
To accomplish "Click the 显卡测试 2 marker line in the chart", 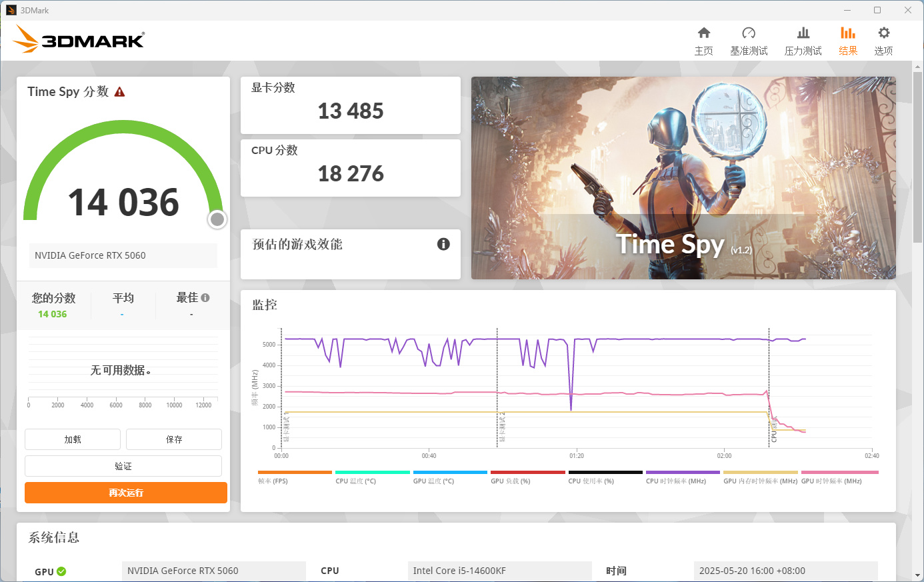I will point(497,388).
